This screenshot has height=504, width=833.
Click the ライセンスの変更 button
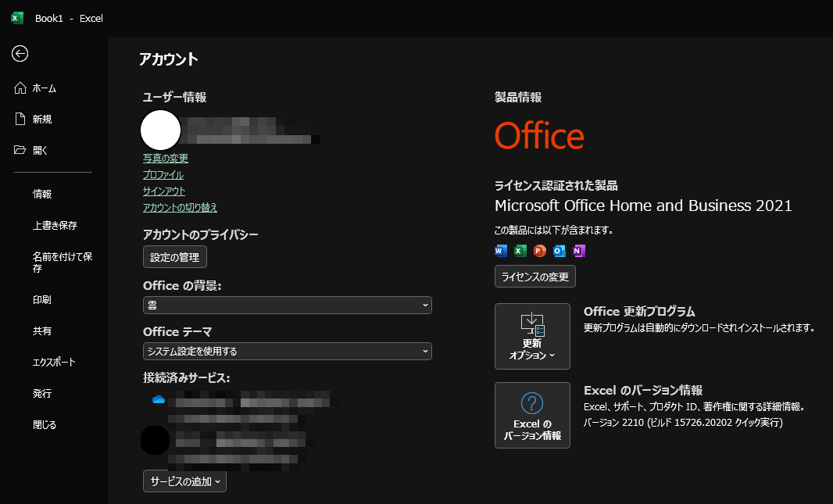tap(535, 277)
